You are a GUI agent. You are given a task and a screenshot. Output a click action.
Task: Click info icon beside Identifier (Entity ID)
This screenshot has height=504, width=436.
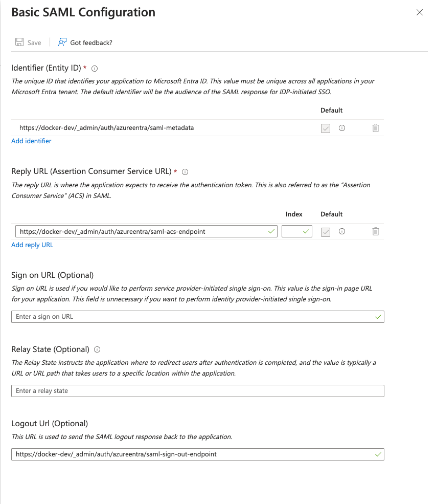tap(95, 68)
